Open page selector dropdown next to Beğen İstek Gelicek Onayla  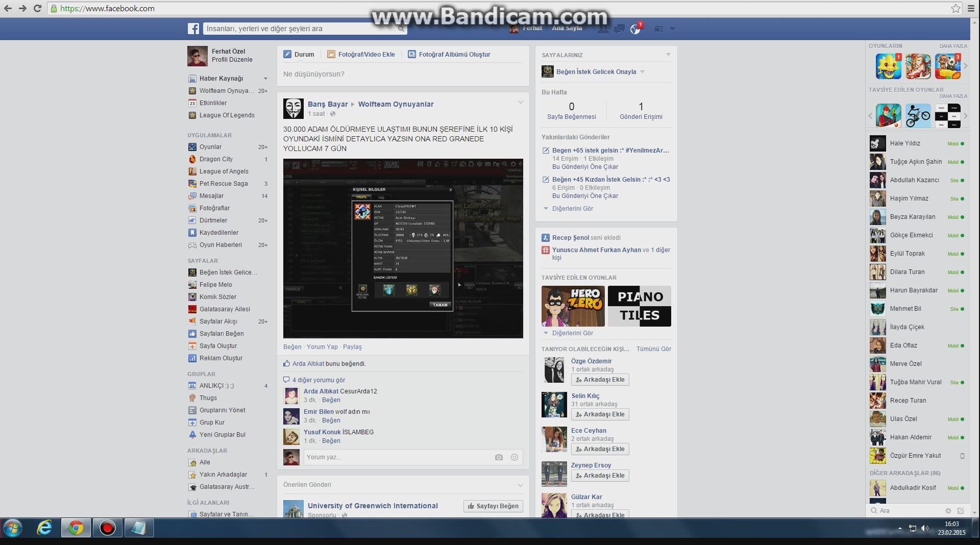pos(642,72)
